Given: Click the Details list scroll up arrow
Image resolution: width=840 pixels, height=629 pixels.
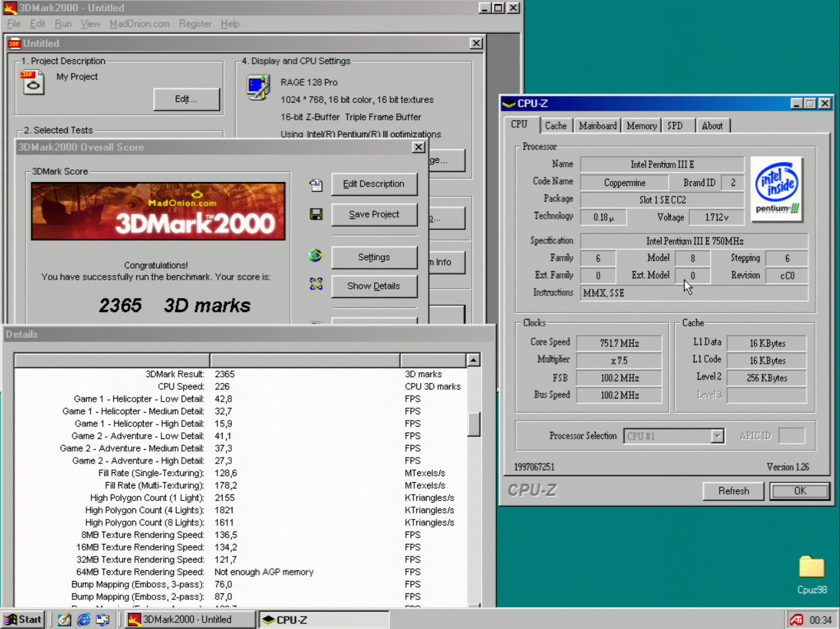Looking at the screenshot, I should tap(473, 360).
